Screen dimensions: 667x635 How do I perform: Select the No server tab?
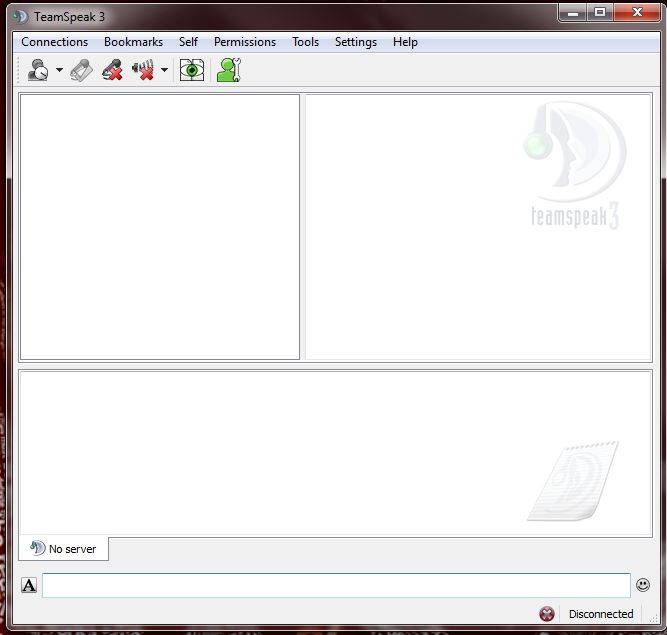[63, 549]
